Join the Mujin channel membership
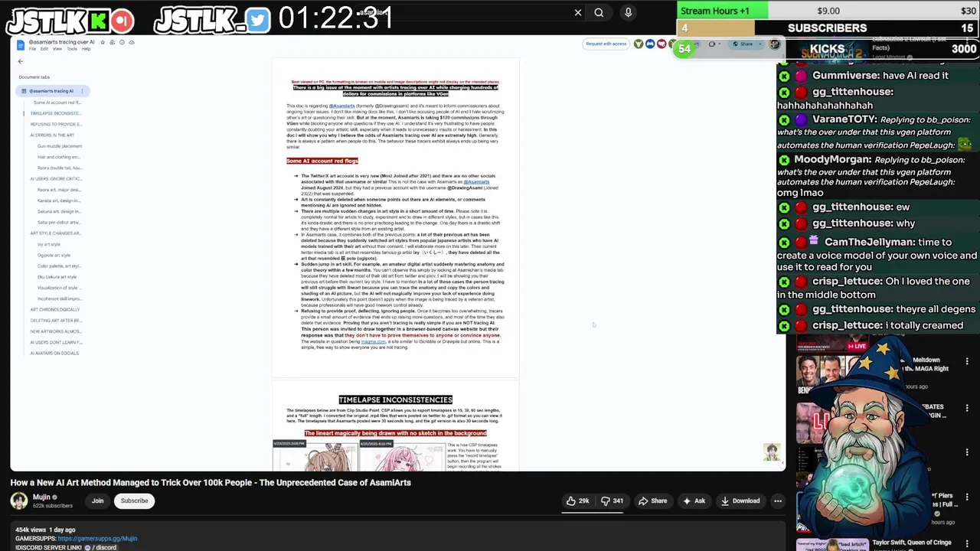980x551 pixels. [97, 501]
